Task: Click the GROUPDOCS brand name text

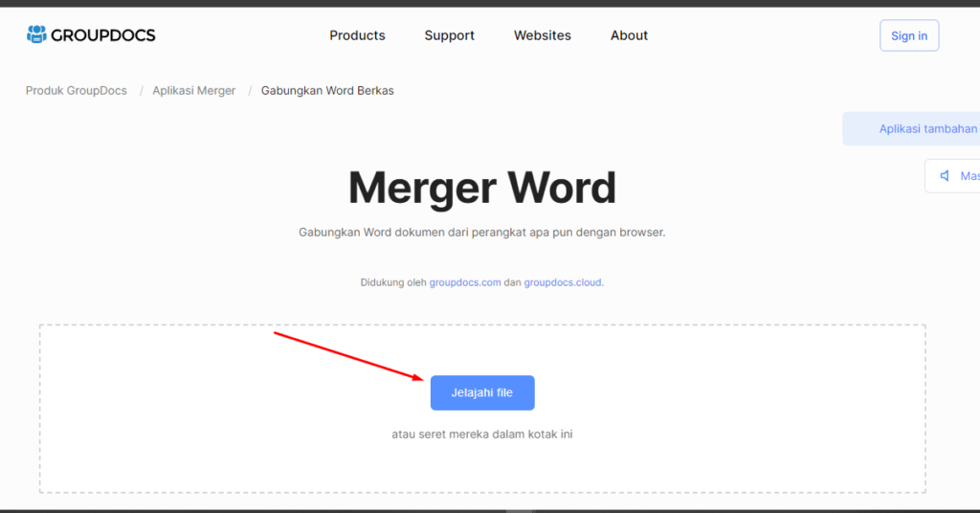Action: [x=103, y=35]
